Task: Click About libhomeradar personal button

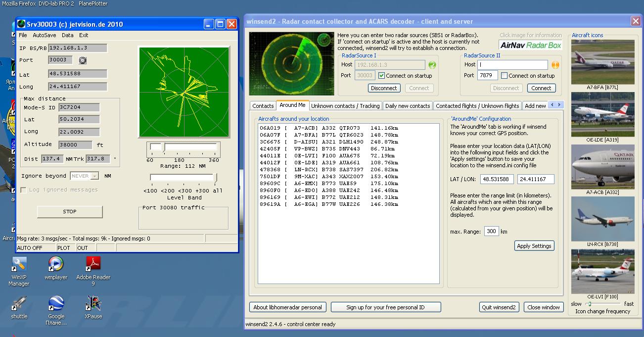Action: [287, 307]
